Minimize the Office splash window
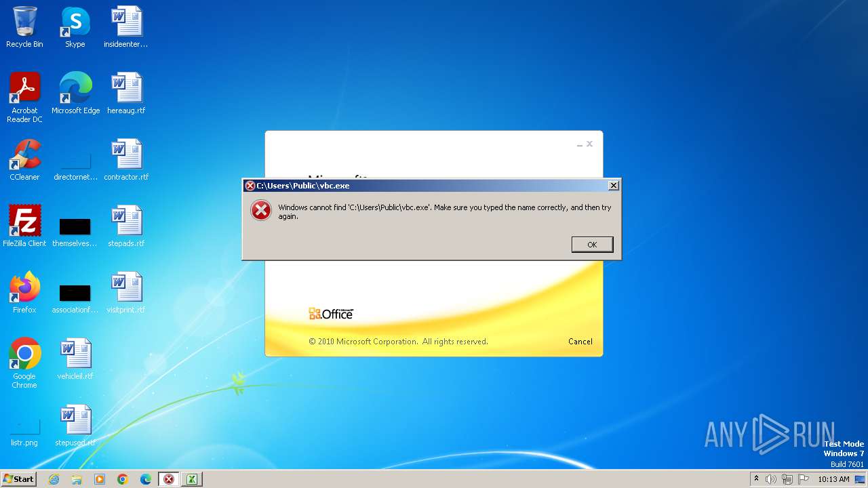This screenshot has height=488, width=868. [580, 144]
